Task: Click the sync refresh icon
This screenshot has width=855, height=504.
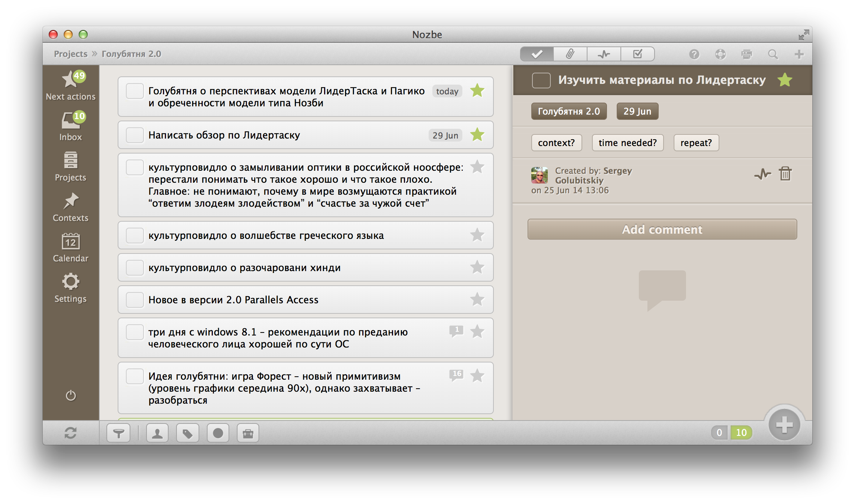Action: click(70, 433)
